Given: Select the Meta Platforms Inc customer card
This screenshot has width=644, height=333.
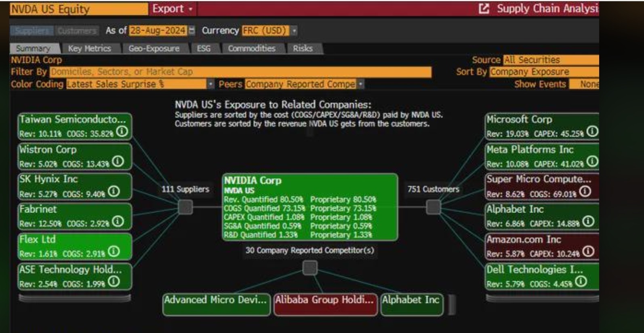Looking at the screenshot, I should click(542, 156).
